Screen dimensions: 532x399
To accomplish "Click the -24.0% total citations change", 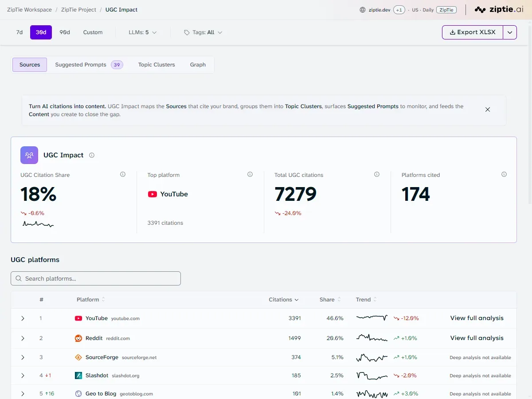I will coord(288,213).
